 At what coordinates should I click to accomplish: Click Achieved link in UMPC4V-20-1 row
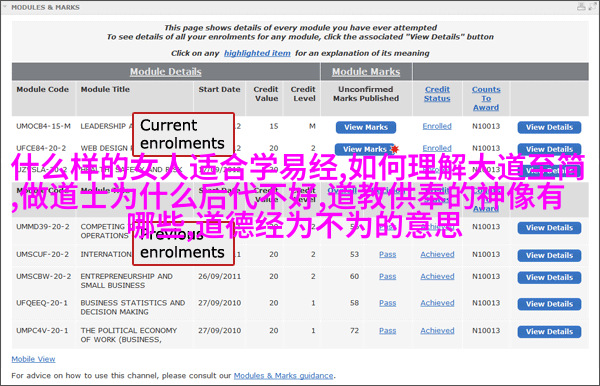[x=437, y=331]
